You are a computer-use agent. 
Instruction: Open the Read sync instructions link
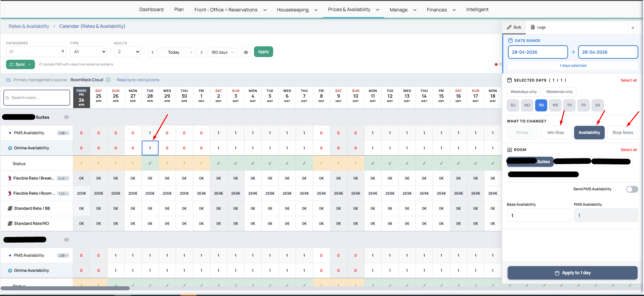[x=138, y=80]
